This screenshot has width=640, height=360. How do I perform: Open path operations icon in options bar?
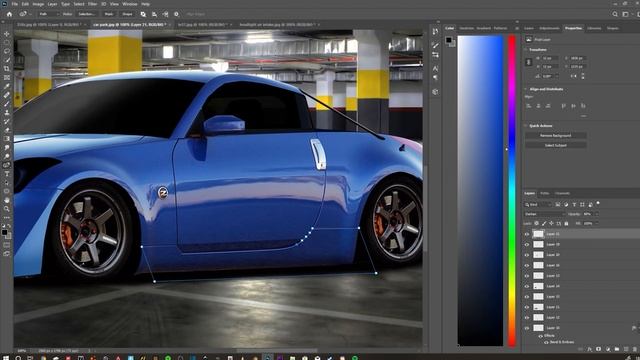[143, 14]
